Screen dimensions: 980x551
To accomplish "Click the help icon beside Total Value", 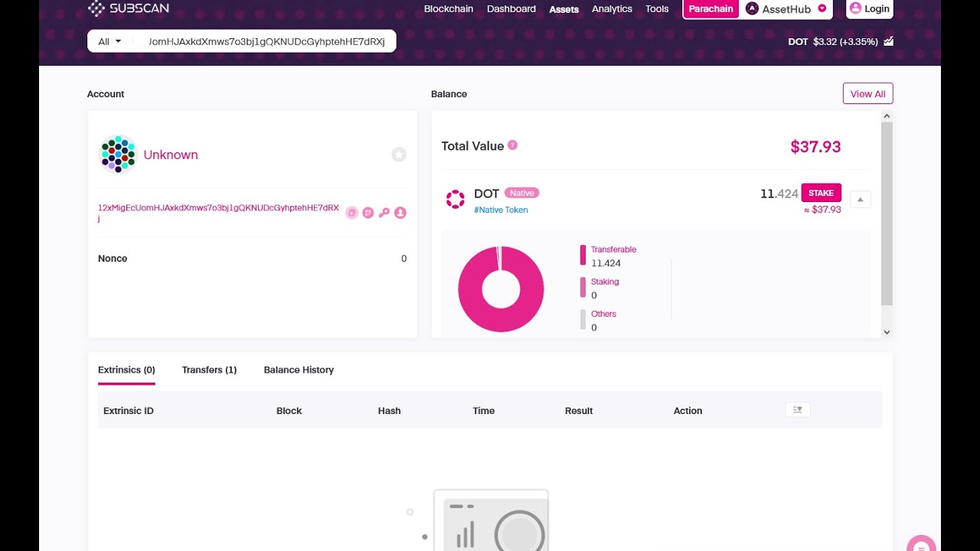I will 512,145.
